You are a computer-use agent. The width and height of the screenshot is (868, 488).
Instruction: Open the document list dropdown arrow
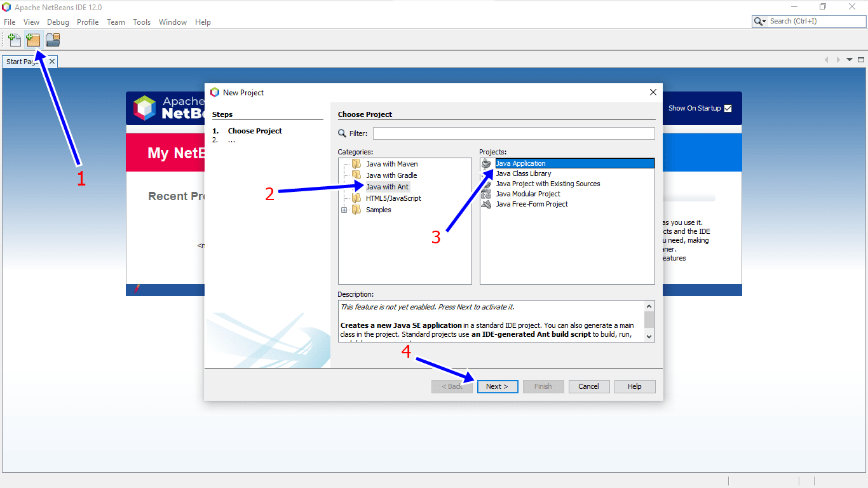[x=850, y=59]
